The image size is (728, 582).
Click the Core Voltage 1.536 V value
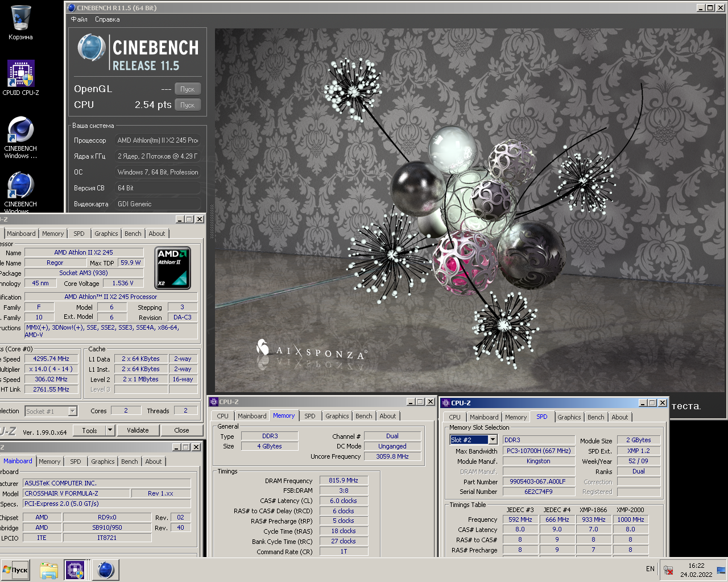pos(123,283)
